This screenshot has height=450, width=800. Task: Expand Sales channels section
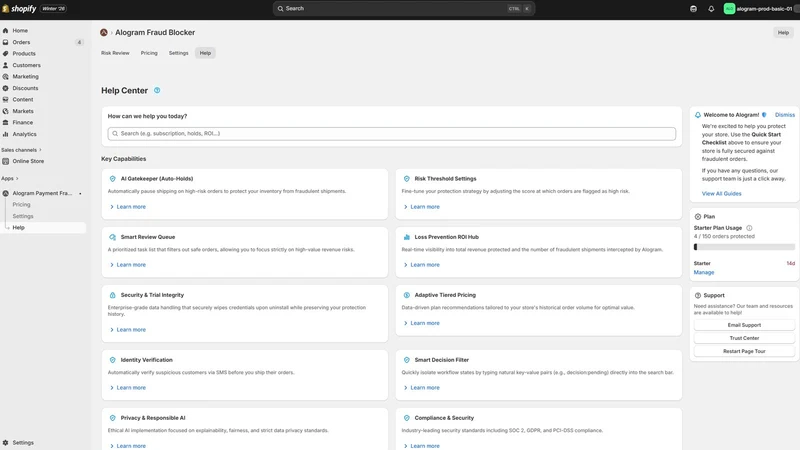(x=21, y=150)
